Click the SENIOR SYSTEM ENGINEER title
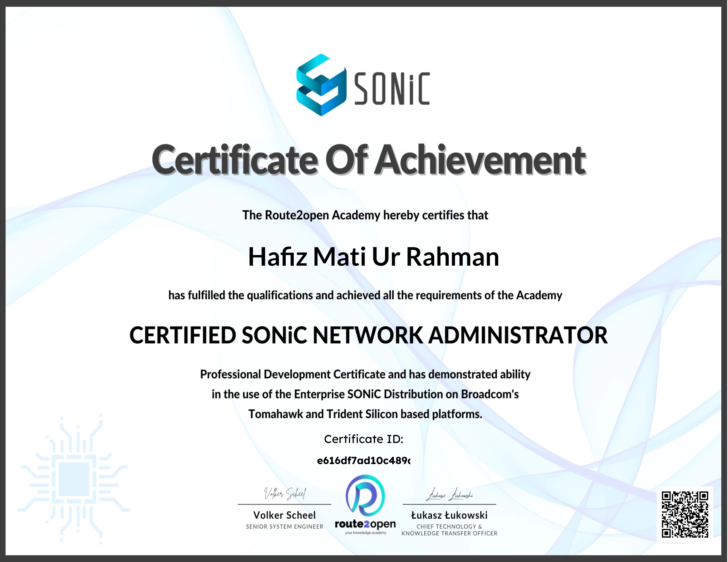 point(284,527)
